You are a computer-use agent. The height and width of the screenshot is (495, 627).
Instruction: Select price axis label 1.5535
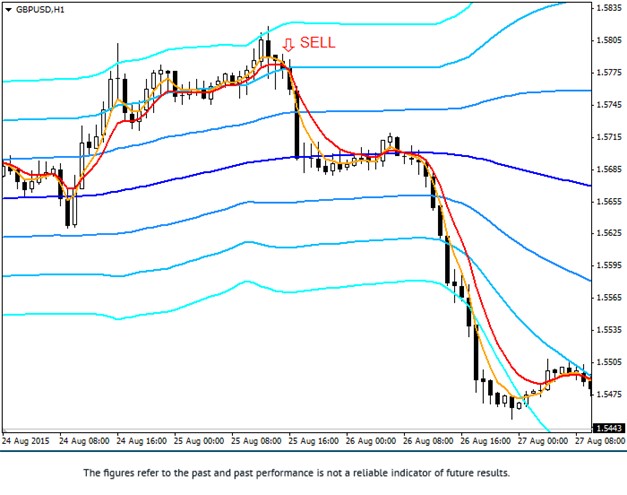click(609, 330)
